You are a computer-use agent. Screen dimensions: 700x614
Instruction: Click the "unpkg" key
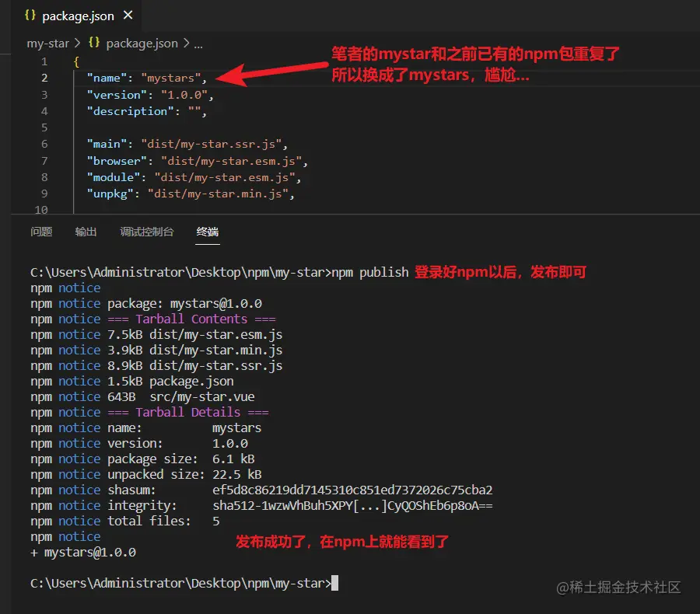[x=110, y=194]
